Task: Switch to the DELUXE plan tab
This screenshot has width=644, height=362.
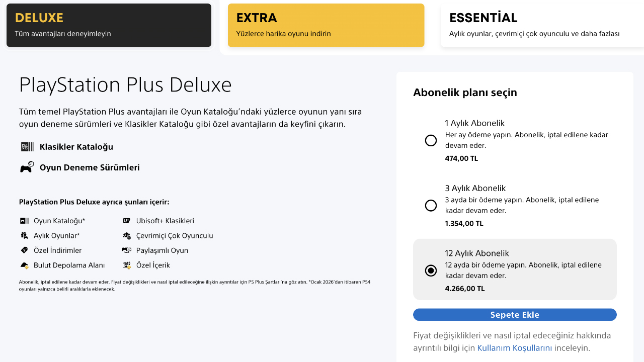Action: 109,25
